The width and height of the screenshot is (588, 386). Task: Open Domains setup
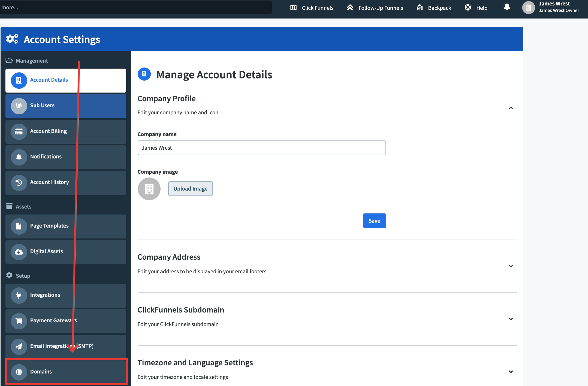tap(66, 372)
